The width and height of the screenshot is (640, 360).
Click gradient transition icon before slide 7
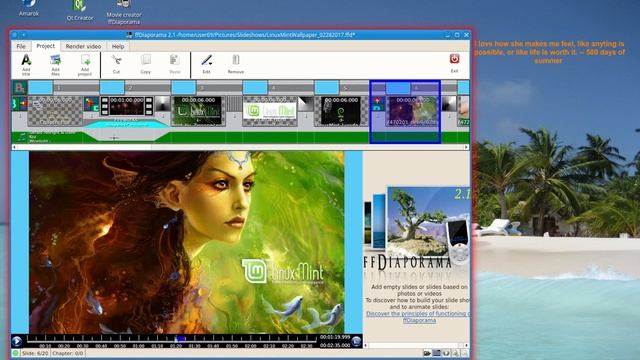(x=449, y=104)
